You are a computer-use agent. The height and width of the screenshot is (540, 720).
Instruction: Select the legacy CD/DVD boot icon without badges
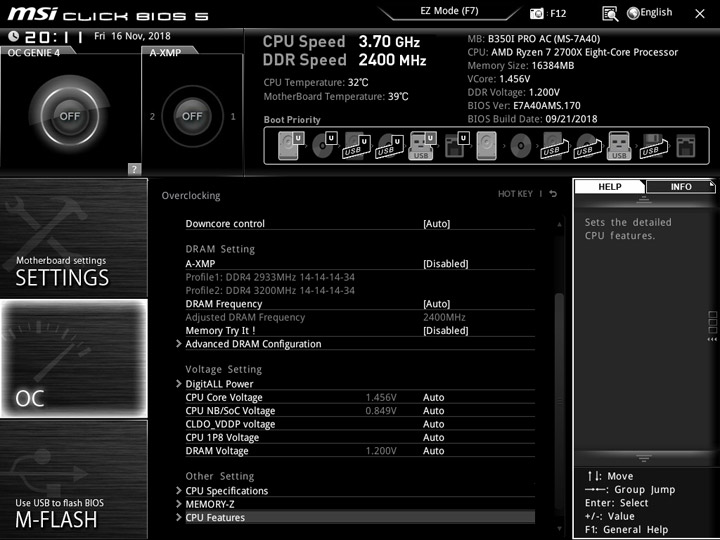(520, 146)
